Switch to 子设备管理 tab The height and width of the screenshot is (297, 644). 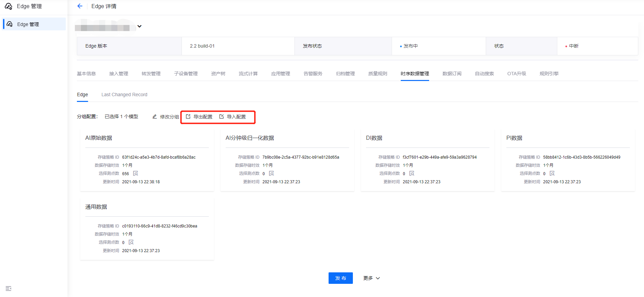click(186, 74)
